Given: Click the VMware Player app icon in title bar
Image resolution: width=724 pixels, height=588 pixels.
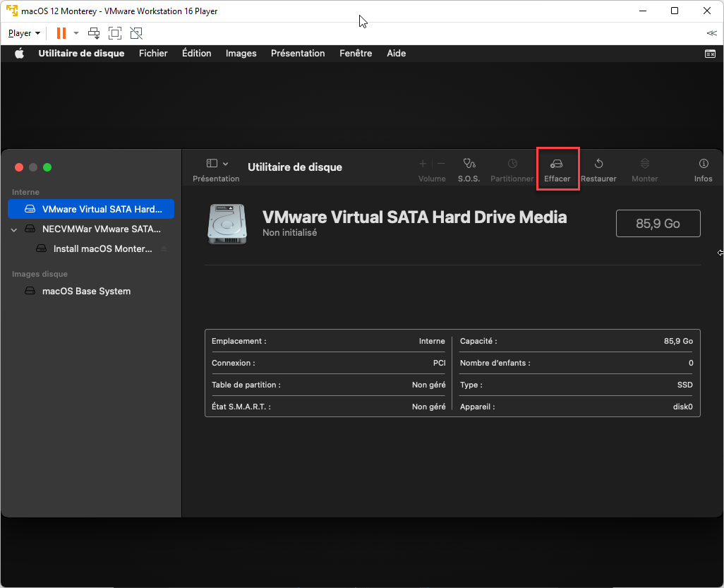Looking at the screenshot, I should 12,11.
